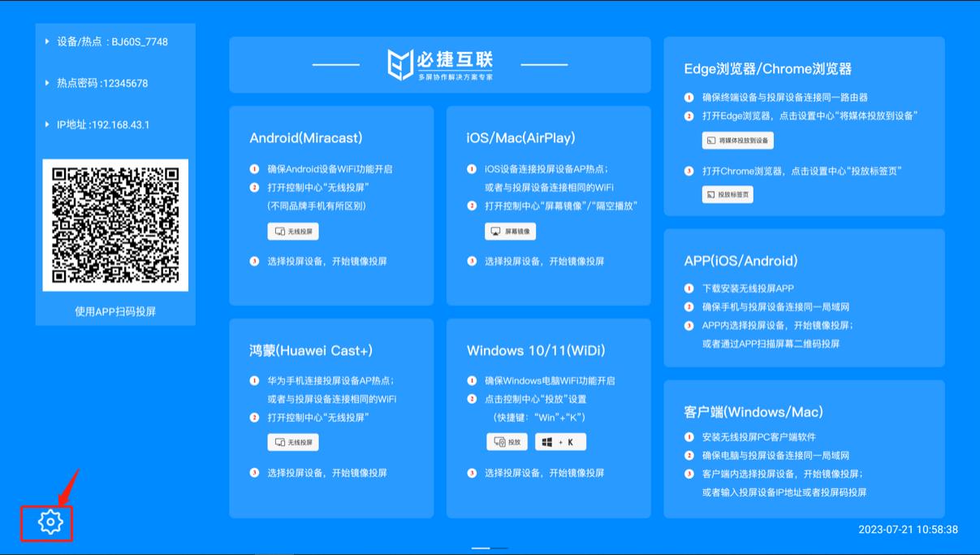Screen dimensions: 980x555
Task: Click the step mentioning 隔空播放
Action: tap(561, 206)
